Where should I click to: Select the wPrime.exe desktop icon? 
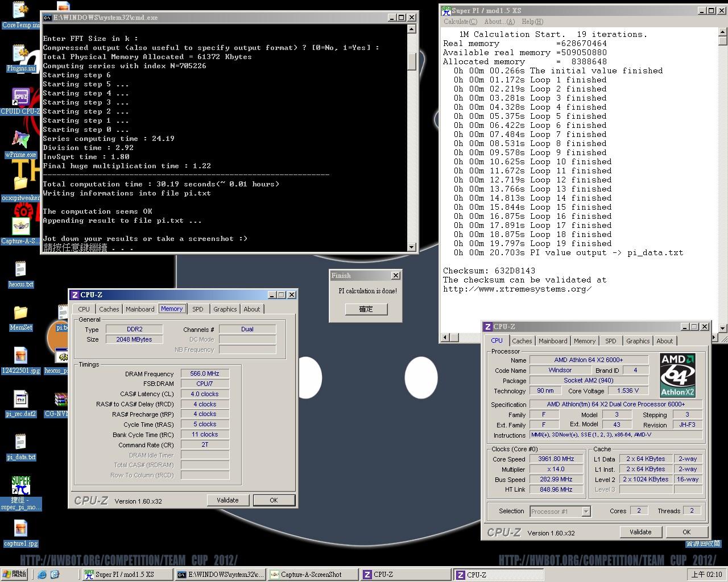click(x=20, y=144)
